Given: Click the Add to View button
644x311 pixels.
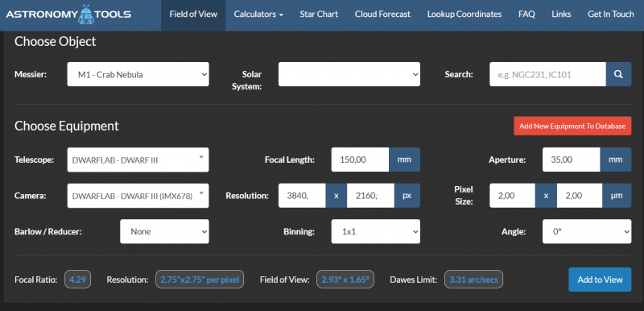Looking at the screenshot, I should pos(600,280).
